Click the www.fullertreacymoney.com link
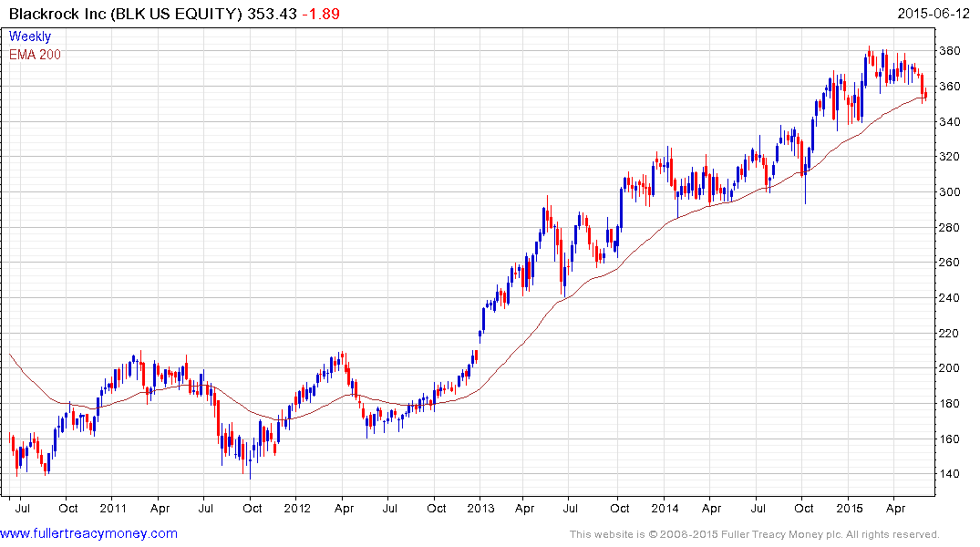The height and width of the screenshot is (547, 980). (x=88, y=533)
